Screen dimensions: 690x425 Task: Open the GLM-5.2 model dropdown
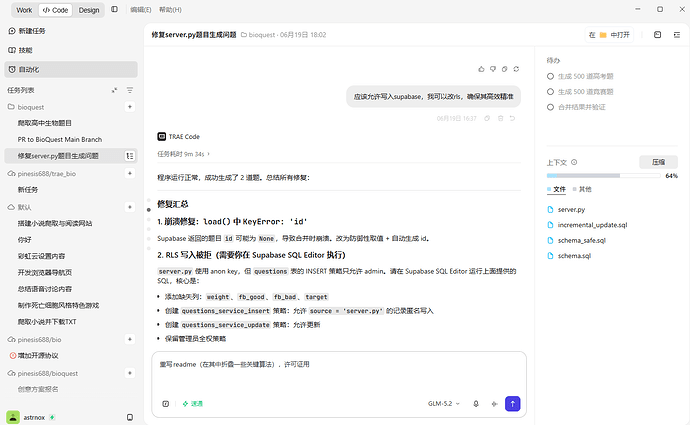pyautogui.click(x=444, y=403)
